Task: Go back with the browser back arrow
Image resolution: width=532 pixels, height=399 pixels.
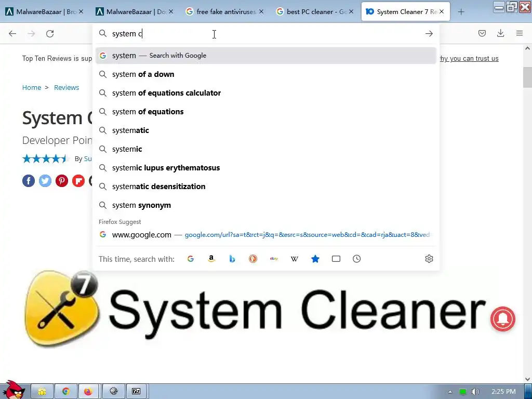Action: (x=12, y=34)
